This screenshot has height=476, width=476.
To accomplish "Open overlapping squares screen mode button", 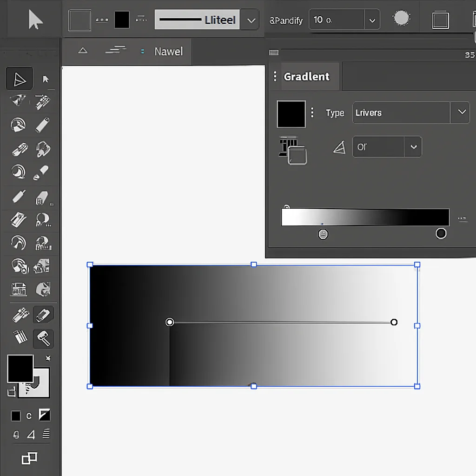I will pyautogui.click(x=29, y=458).
